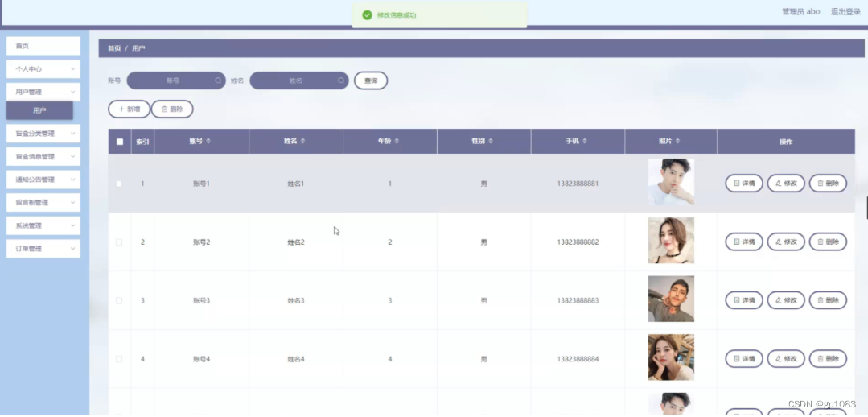This screenshot has height=417, width=868.
Task: Check the checkbox for row 账号1
Action: (119, 184)
